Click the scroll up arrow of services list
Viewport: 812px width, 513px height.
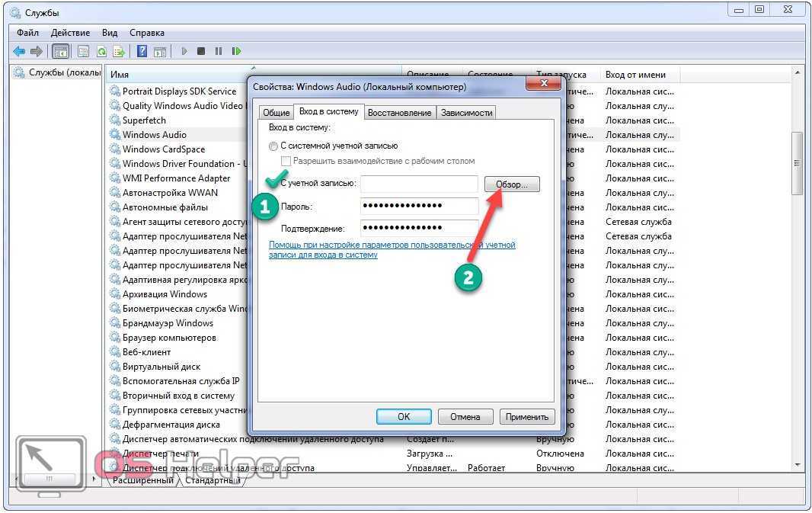pyautogui.click(x=797, y=74)
